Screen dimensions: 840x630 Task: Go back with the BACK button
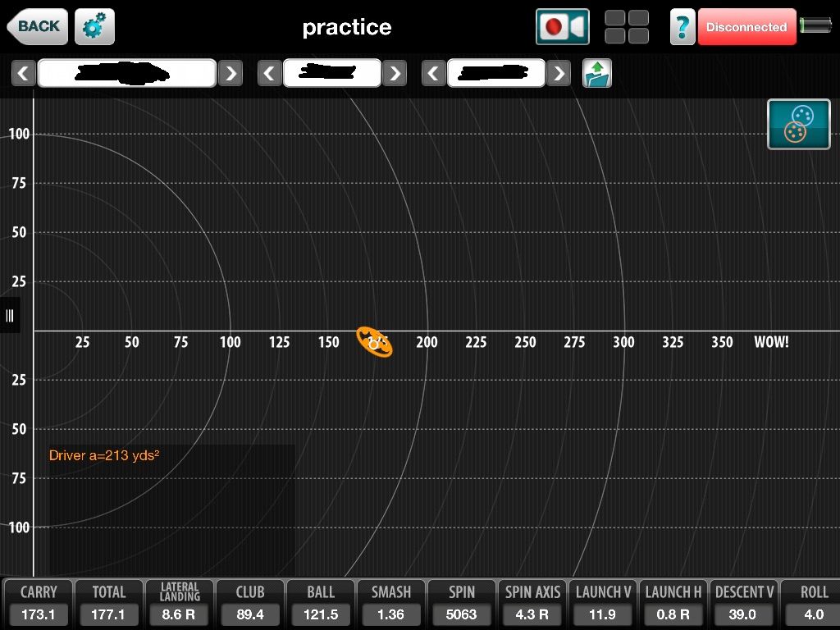[38, 26]
